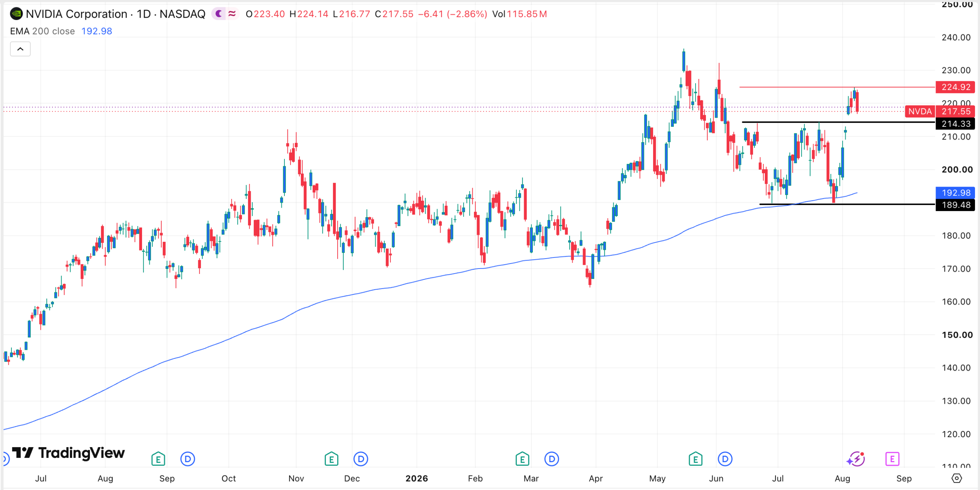The width and height of the screenshot is (980, 490).
Task: Click the Oct label on the time axis
Action: tap(229, 479)
